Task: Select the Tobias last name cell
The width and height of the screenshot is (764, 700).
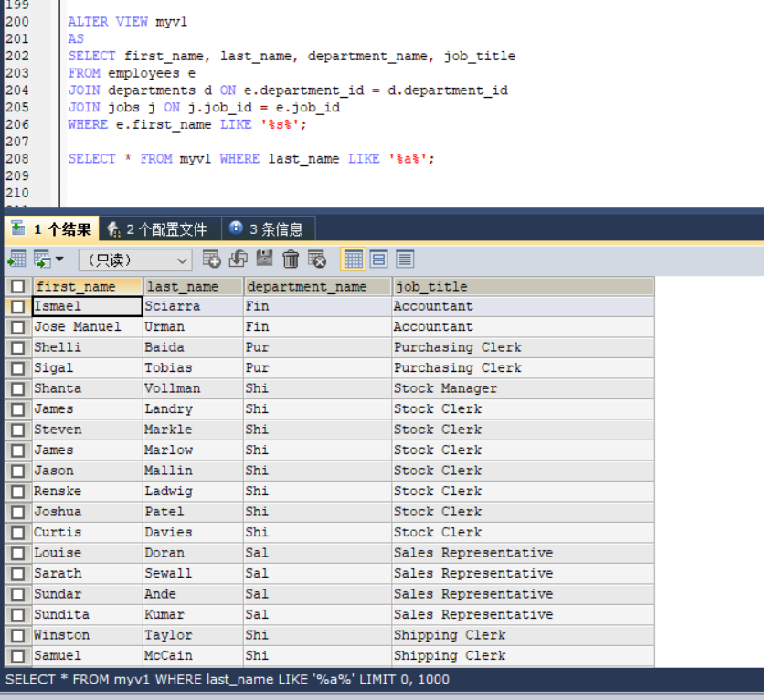Action: pyautogui.click(x=193, y=367)
